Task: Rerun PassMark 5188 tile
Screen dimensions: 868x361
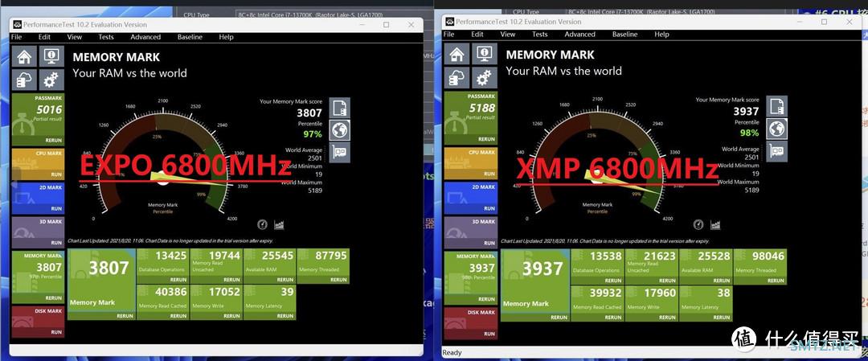Action: click(486, 139)
